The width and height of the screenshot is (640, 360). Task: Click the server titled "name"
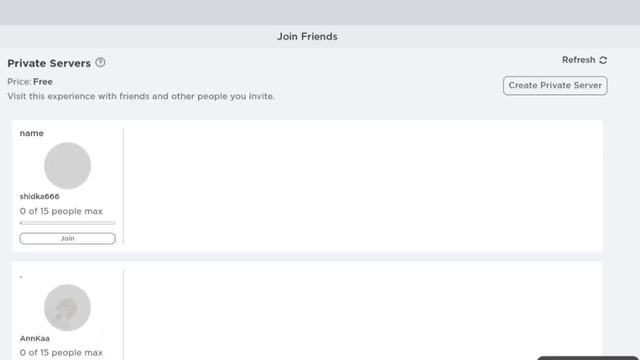(31, 133)
